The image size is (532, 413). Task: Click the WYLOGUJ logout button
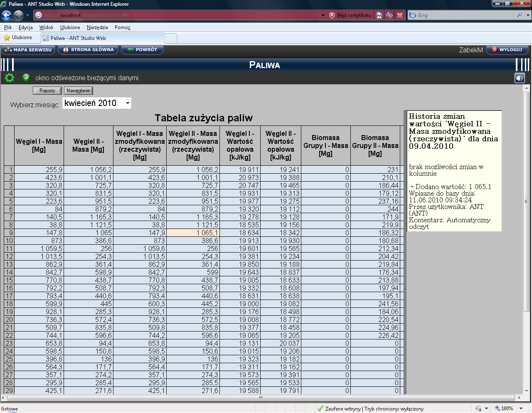[x=507, y=50]
